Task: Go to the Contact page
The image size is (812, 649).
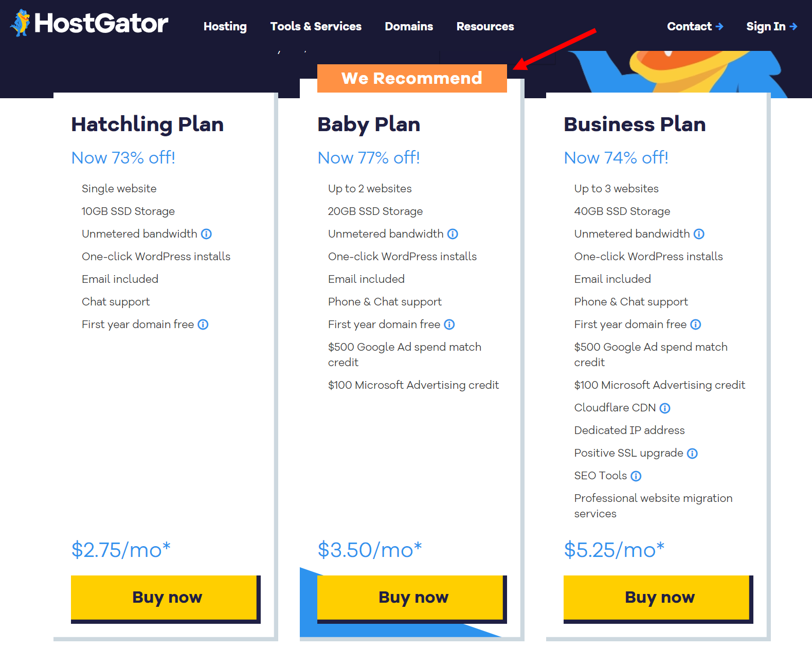Action: coord(695,26)
